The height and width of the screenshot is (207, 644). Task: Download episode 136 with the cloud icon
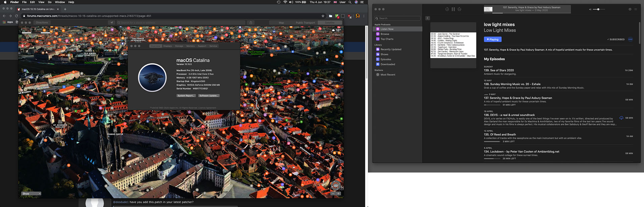621,118
